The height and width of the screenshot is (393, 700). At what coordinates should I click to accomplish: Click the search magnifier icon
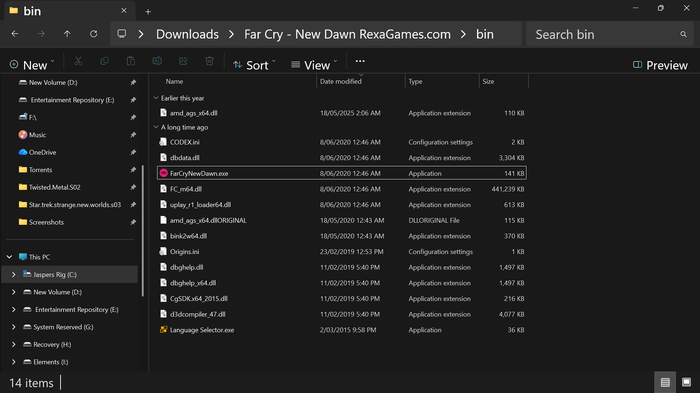[683, 34]
